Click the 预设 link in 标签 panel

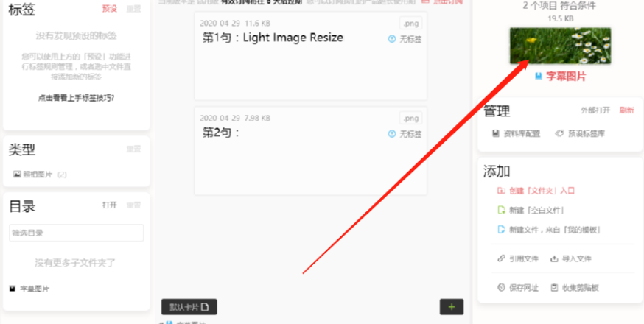109,9
